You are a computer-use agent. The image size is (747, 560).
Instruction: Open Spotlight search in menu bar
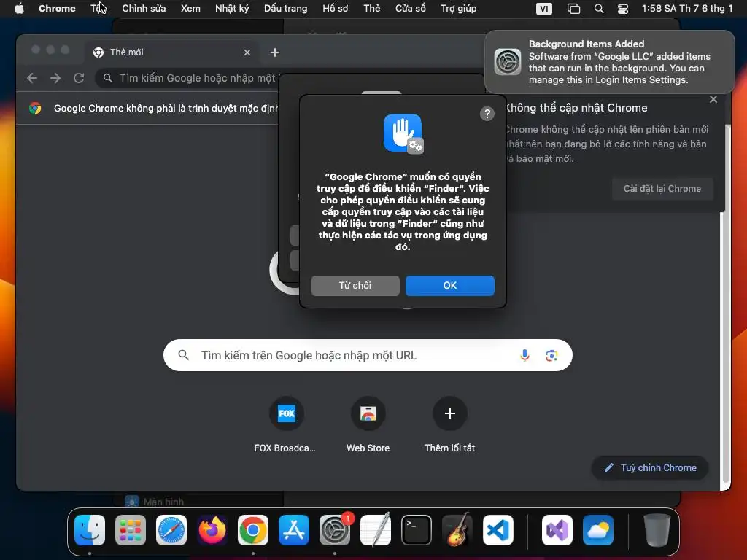[x=599, y=8]
